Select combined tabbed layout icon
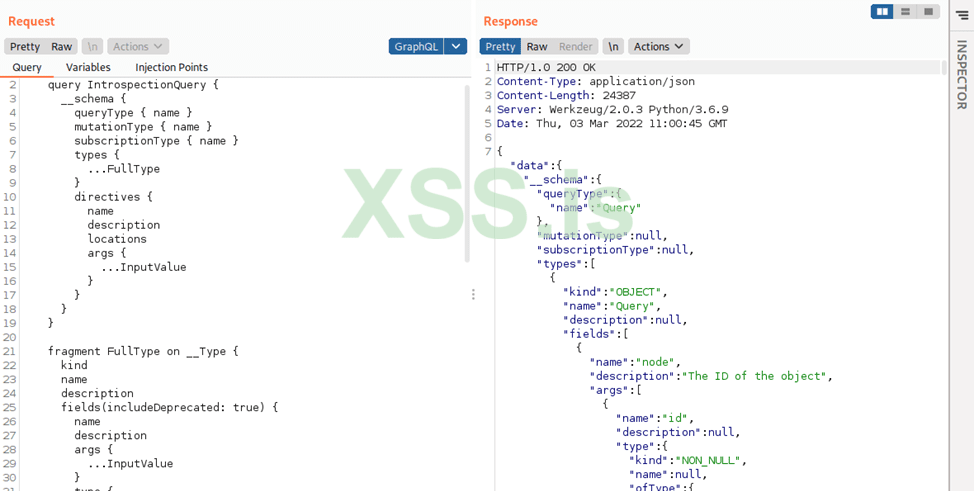 [x=928, y=12]
